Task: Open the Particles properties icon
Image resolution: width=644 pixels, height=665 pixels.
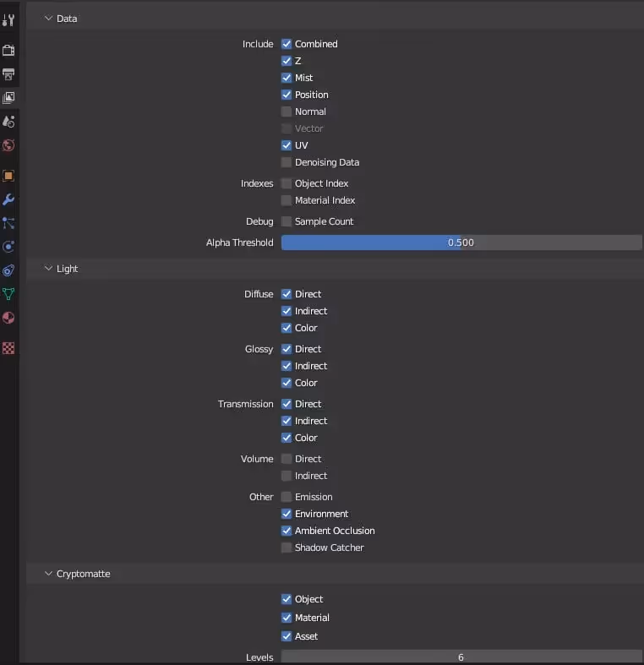Action: click(x=8, y=223)
